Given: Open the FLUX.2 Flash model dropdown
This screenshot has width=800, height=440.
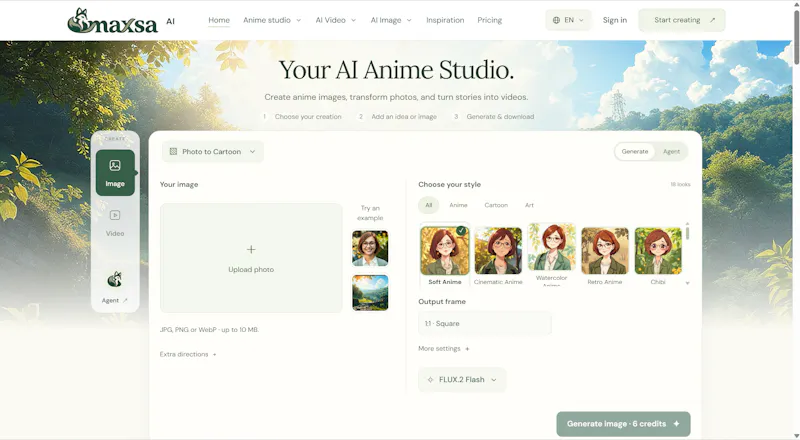Looking at the screenshot, I should click(462, 380).
